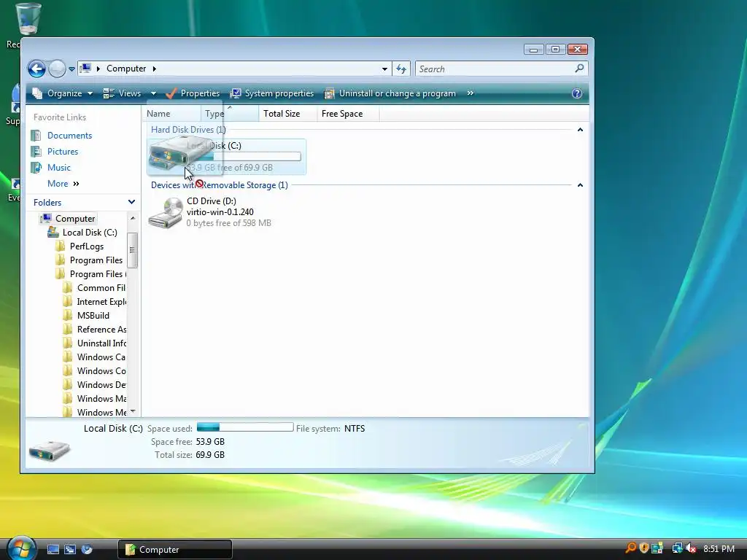Open Properties from the toolbar
The height and width of the screenshot is (560, 747).
coord(193,93)
